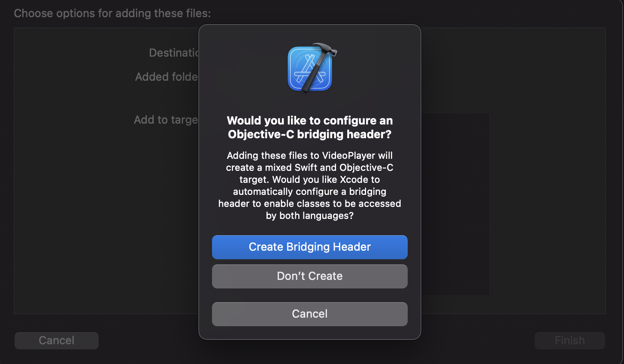This screenshot has width=624, height=364.
Task: Click the bridging header question heading
Action: (x=309, y=127)
